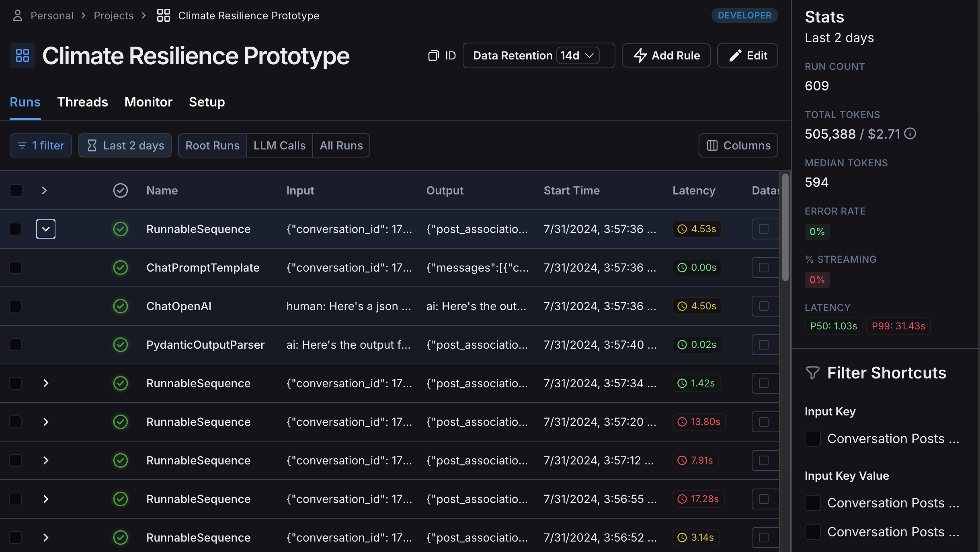Click the info icon next to total tokens cost
Screen dimensions: 980x552
910,133
